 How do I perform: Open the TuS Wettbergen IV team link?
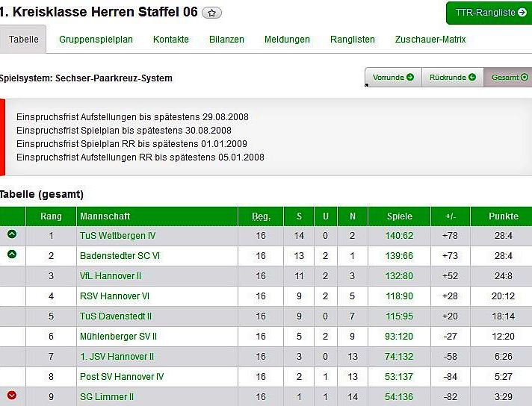pyautogui.click(x=117, y=236)
